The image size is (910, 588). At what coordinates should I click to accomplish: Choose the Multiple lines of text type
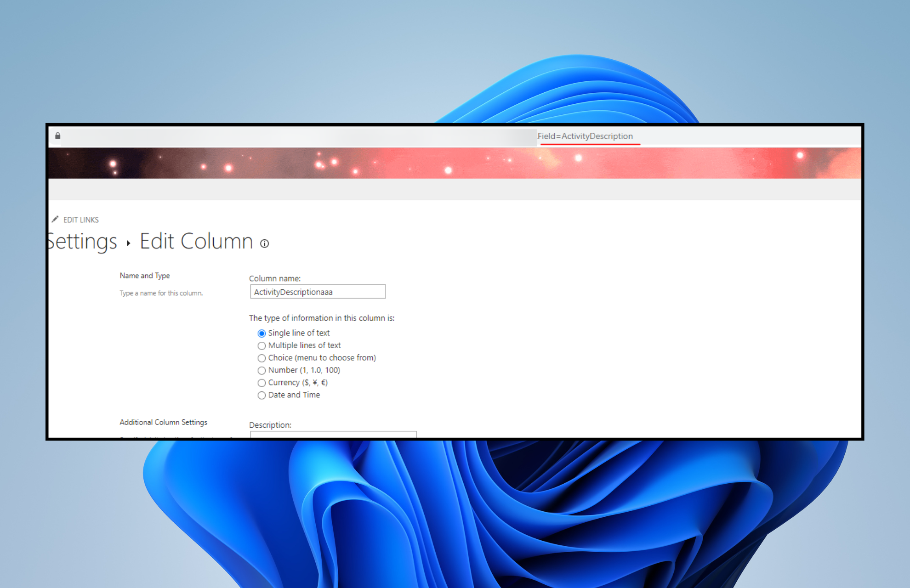[x=262, y=345]
